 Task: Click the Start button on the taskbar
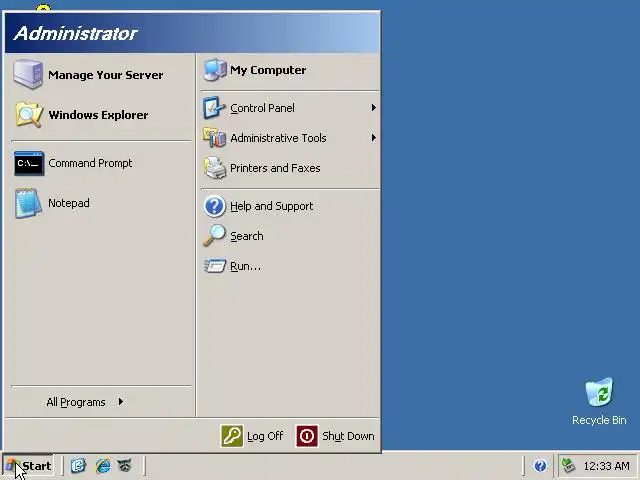(x=28, y=466)
